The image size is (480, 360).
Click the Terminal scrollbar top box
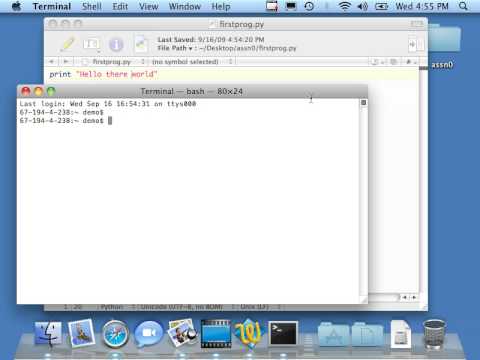click(x=364, y=103)
